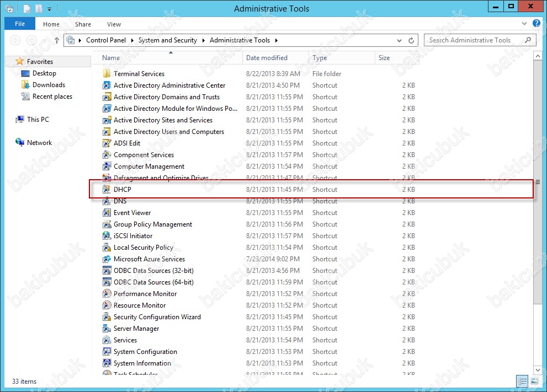The height and width of the screenshot is (392, 547).
Task: Select the Event Viewer icon
Action: [x=107, y=213]
